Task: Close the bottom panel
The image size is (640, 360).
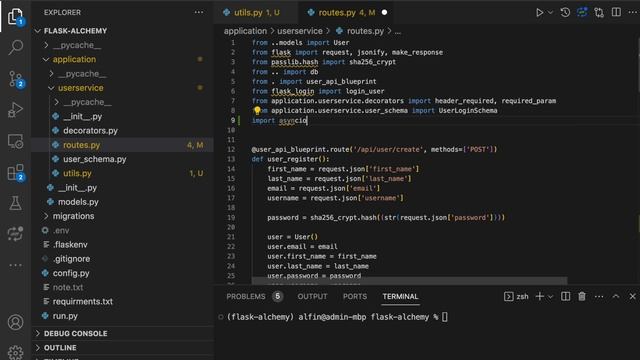Action: [x=632, y=297]
